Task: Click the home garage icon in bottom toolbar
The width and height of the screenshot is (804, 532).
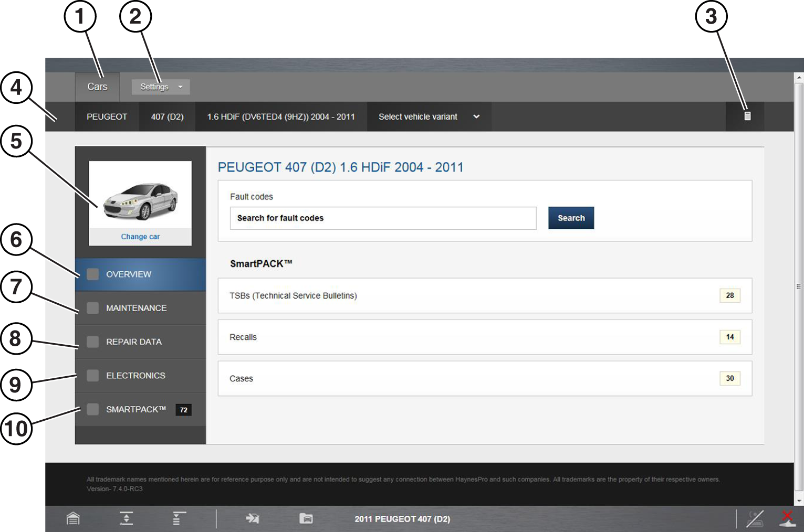Action: tap(73, 518)
